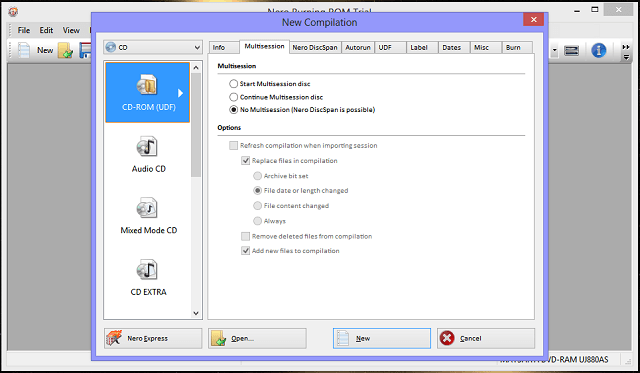
Task: Click the blue Info toolbar icon
Action: [598, 50]
